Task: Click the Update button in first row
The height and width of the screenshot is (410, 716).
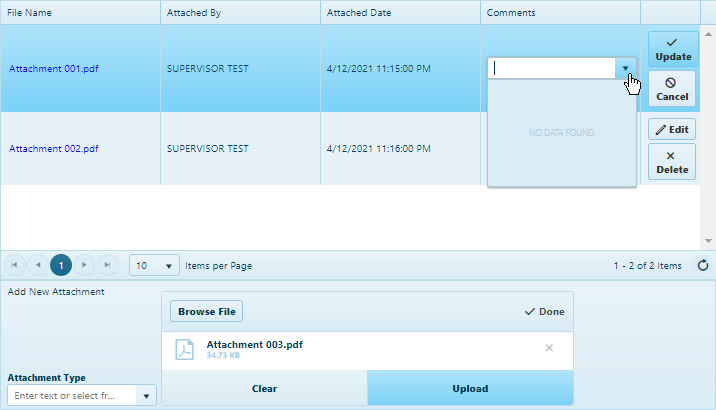Action: [x=673, y=49]
